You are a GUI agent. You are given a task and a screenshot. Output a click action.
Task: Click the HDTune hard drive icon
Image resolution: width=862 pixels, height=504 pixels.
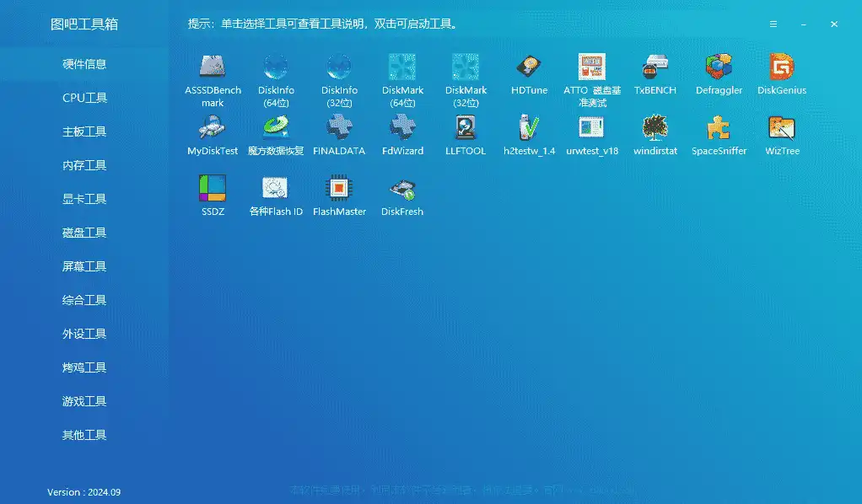pos(529,67)
